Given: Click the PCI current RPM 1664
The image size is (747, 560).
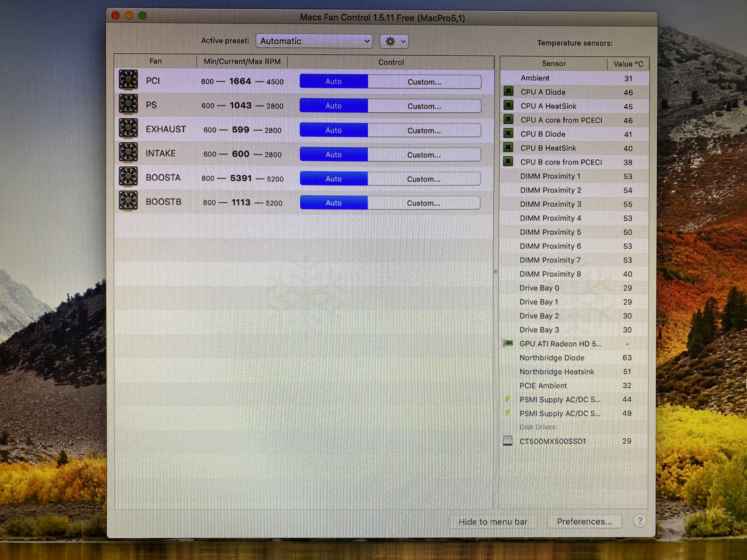Looking at the screenshot, I should pos(240,81).
